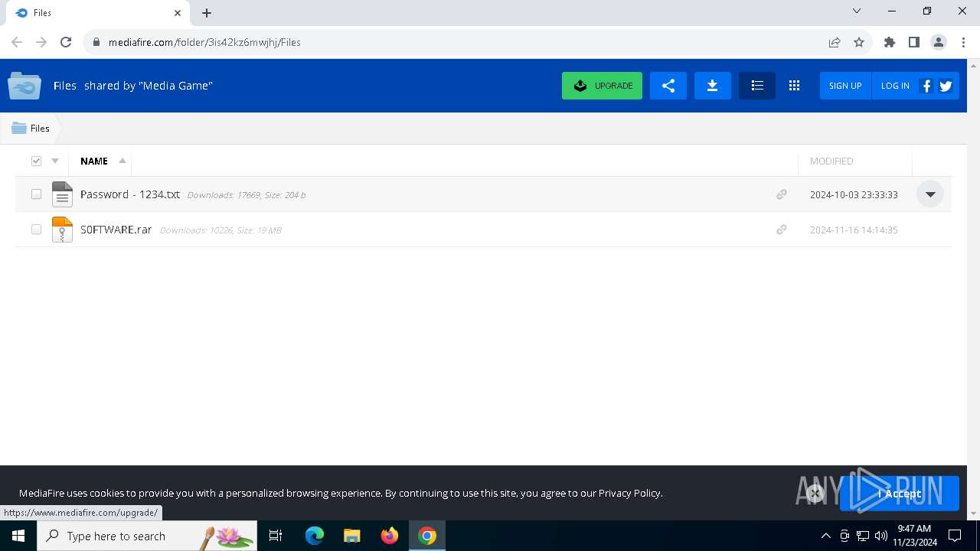Viewport: 980px width, 551px height.
Task: Click the SIGN UP button
Action: [845, 86]
